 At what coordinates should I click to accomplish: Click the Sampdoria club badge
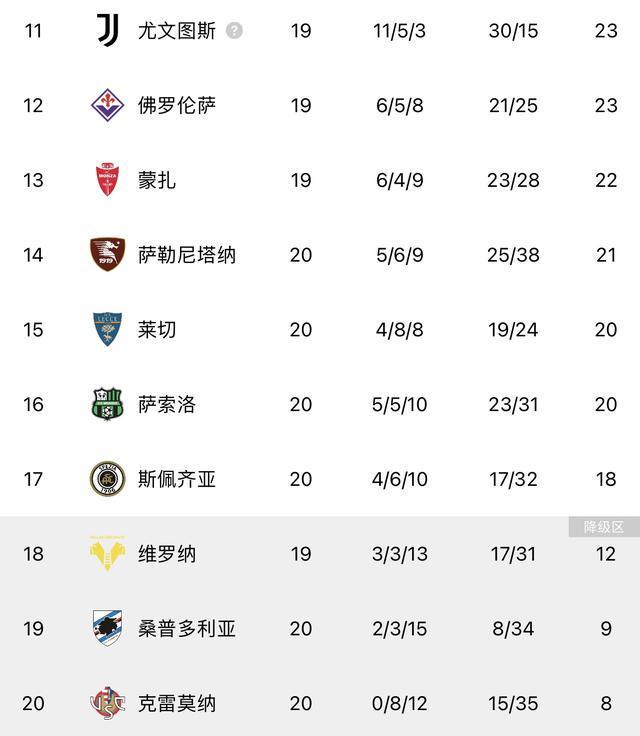(107, 629)
